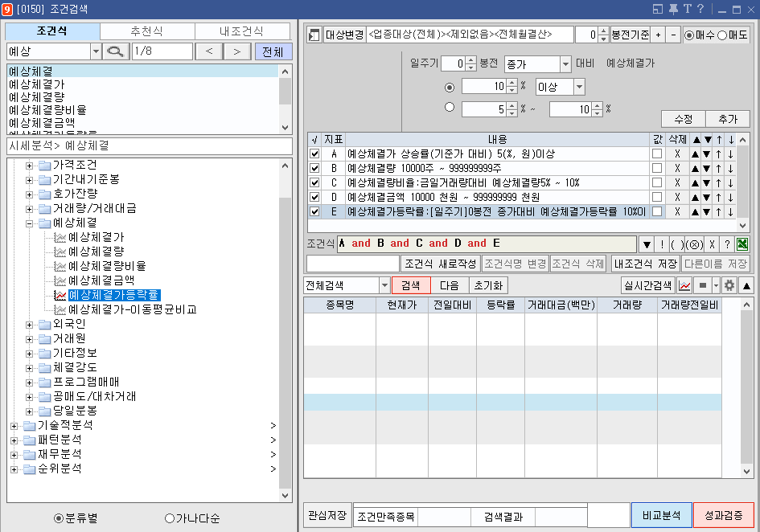
Task: Switch to the 추천식 tab
Action: [x=147, y=31]
